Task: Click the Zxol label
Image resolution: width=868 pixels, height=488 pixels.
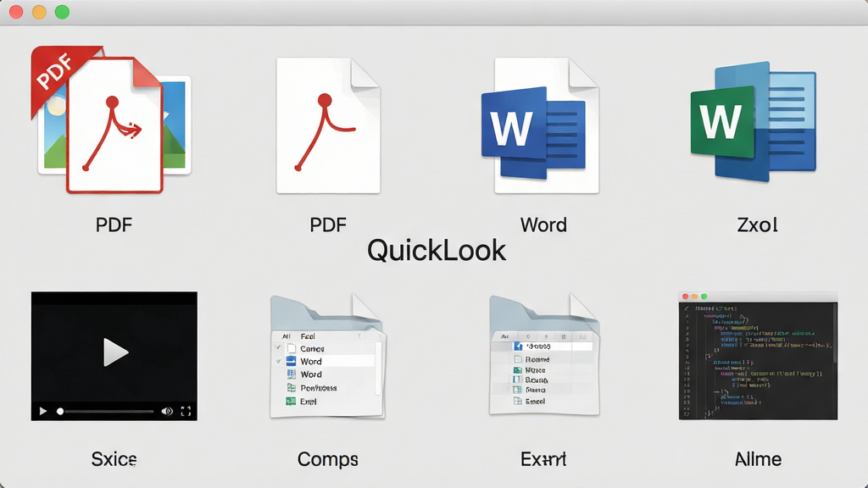Action: 757,225
